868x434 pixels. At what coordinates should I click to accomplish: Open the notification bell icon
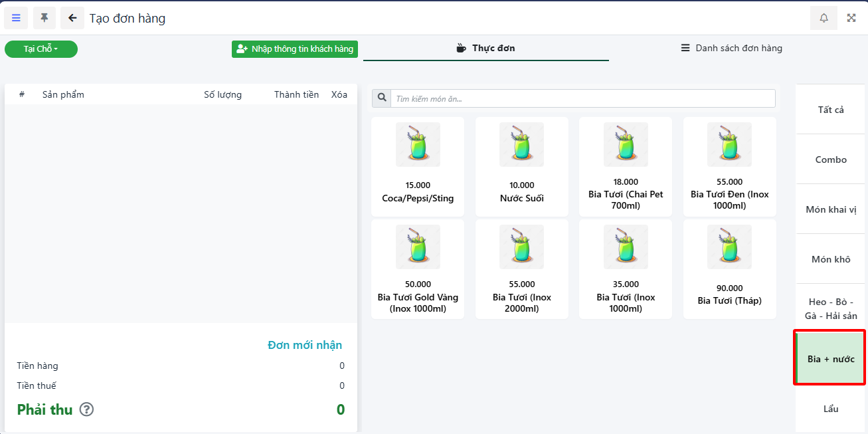[x=824, y=18]
